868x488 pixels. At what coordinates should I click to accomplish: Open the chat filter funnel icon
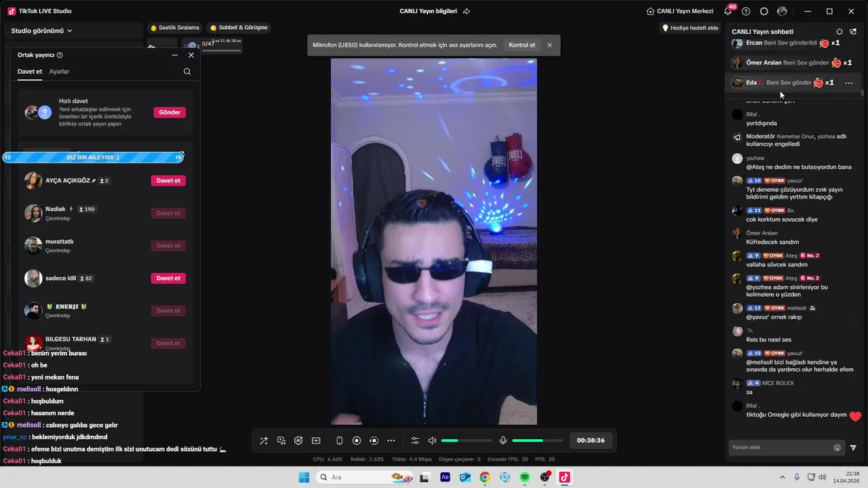(x=853, y=448)
